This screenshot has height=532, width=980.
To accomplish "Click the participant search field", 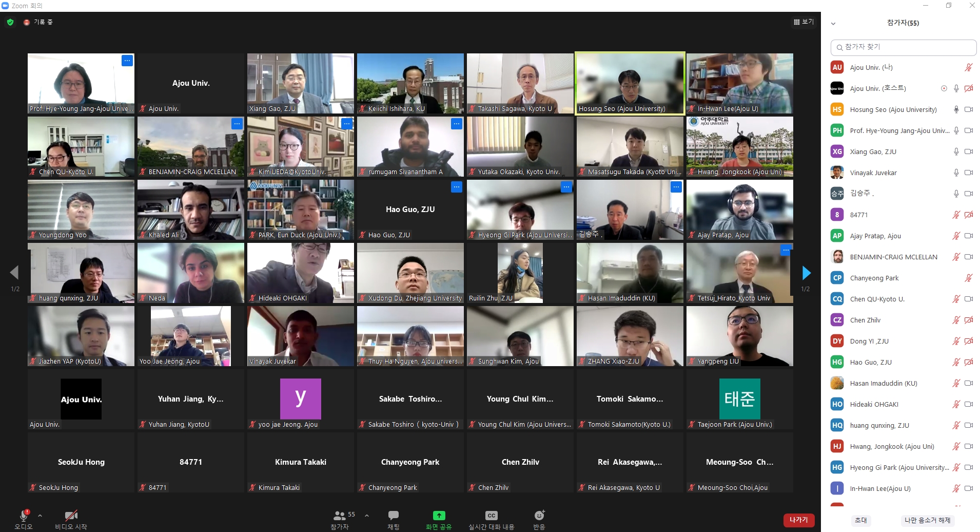I will pos(904,47).
